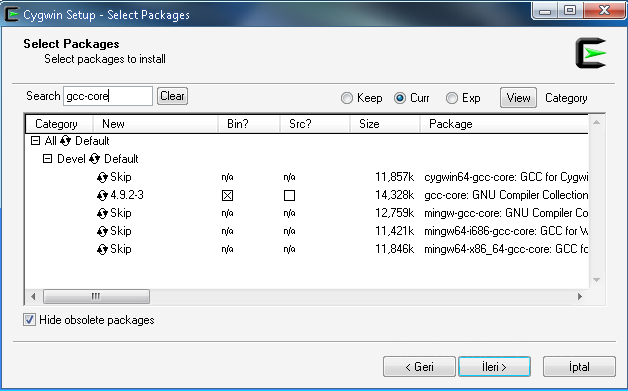This screenshot has height=391, width=628.
Task: Select the Curr radio button
Action: pyautogui.click(x=400, y=98)
